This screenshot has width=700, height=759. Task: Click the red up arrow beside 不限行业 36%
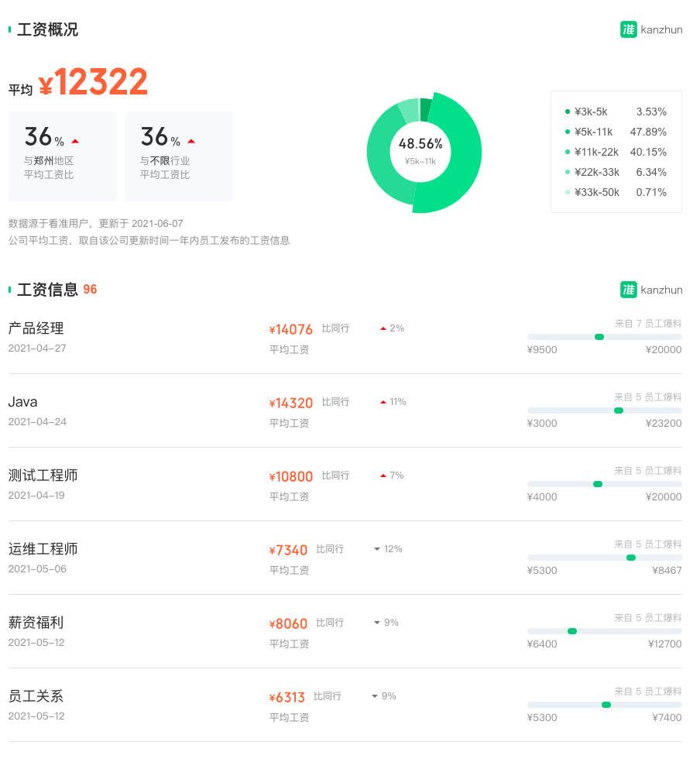[191, 141]
